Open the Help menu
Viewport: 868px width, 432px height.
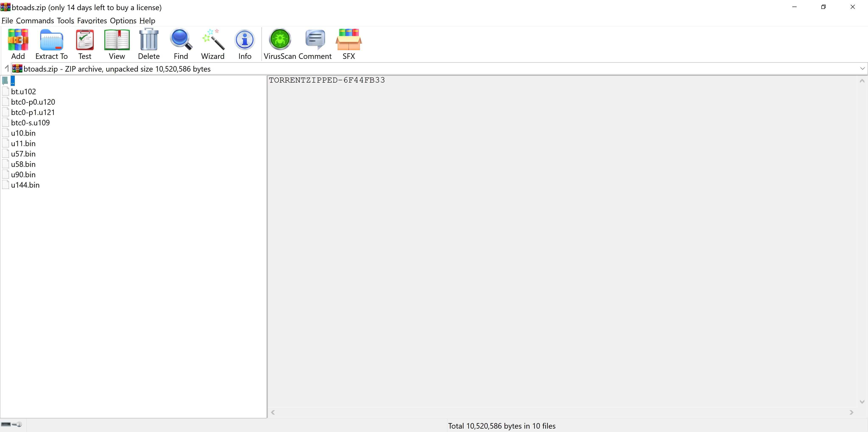click(x=147, y=21)
